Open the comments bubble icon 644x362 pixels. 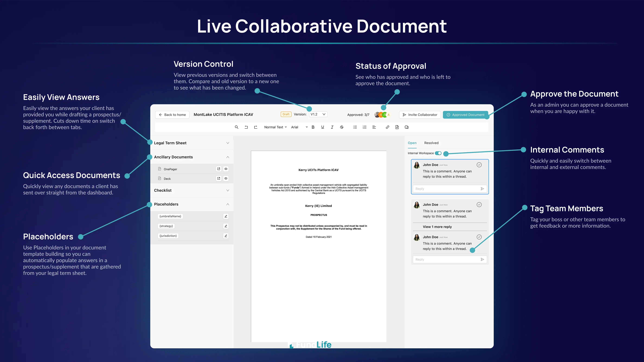click(406, 127)
